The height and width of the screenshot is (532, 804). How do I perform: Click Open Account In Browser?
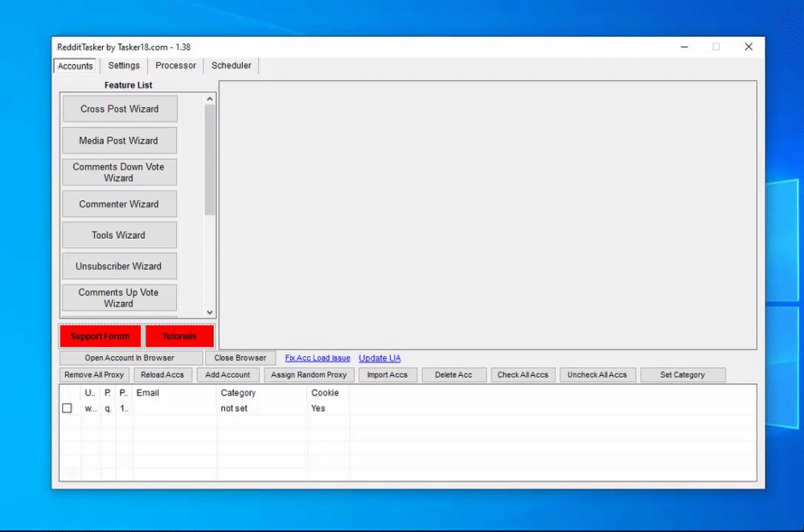pyautogui.click(x=130, y=358)
